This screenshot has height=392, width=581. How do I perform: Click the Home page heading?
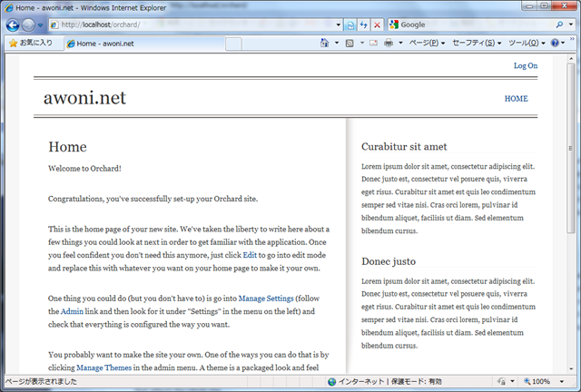[67, 147]
